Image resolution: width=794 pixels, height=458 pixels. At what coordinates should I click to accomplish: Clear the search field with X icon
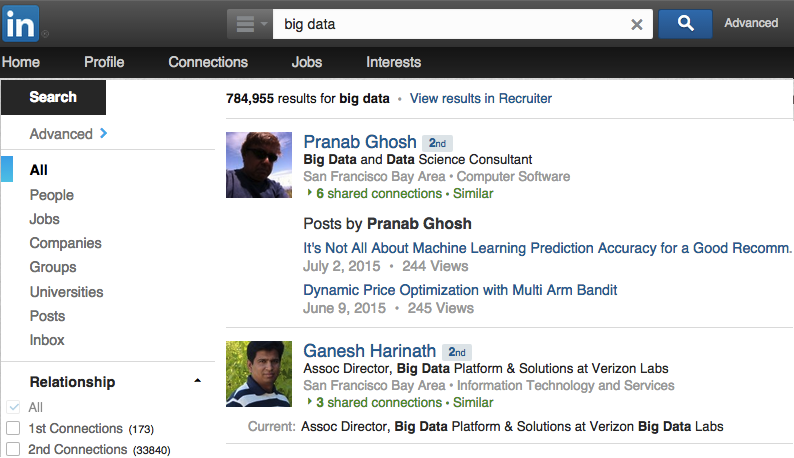coord(637,25)
